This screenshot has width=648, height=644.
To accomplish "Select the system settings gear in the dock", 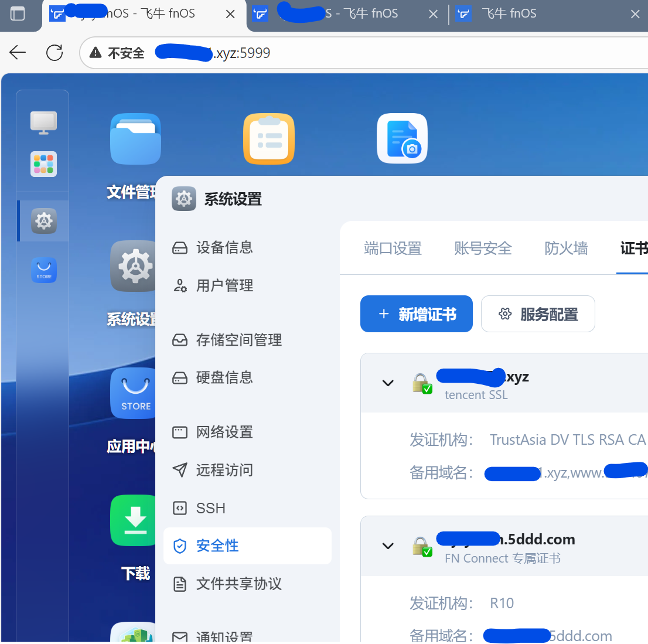I will coord(43,221).
